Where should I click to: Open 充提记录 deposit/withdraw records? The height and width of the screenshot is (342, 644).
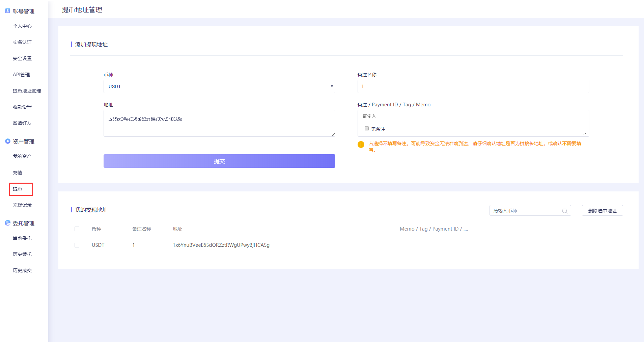22,205
